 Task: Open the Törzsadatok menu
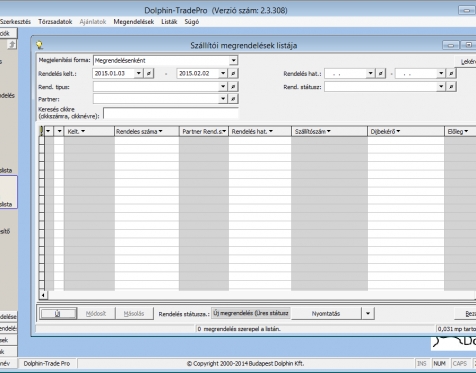coord(55,22)
